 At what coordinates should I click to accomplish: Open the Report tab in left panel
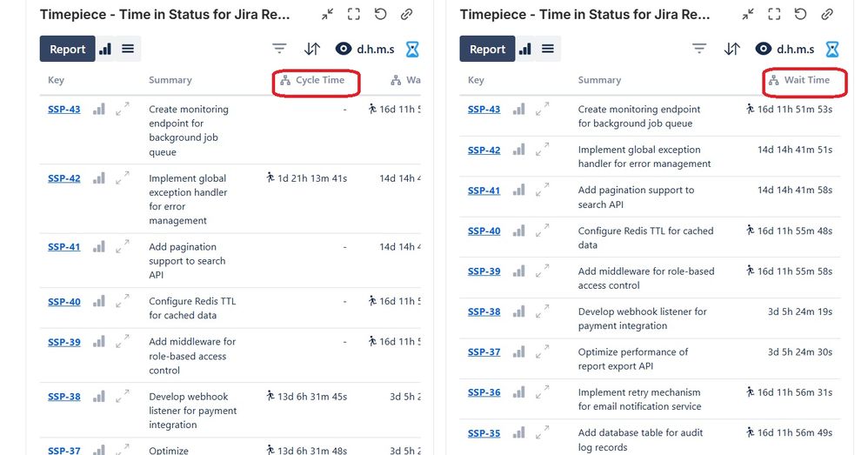(68, 49)
